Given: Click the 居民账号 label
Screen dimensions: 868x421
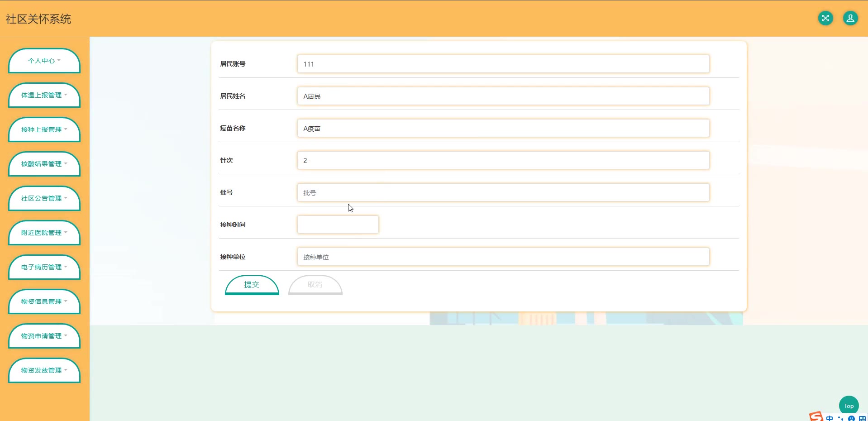Looking at the screenshot, I should (x=233, y=64).
